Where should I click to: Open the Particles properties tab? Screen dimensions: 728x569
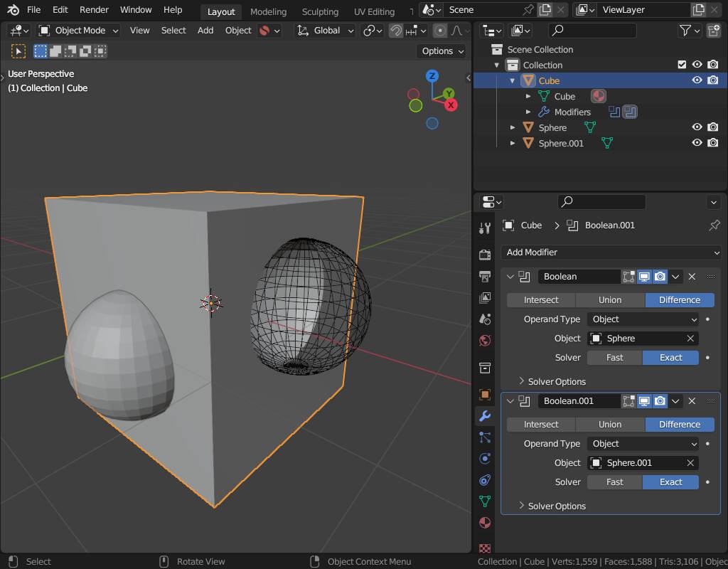[x=485, y=437]
